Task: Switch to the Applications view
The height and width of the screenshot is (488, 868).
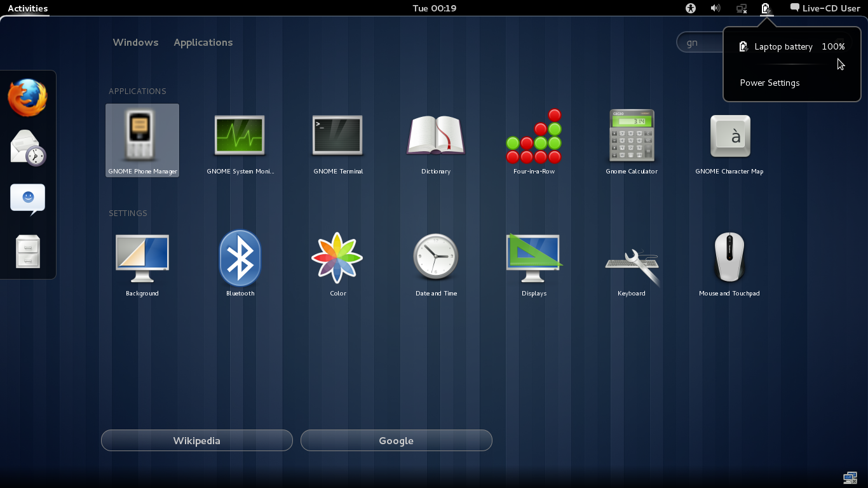Action: (x=203, y=43)
